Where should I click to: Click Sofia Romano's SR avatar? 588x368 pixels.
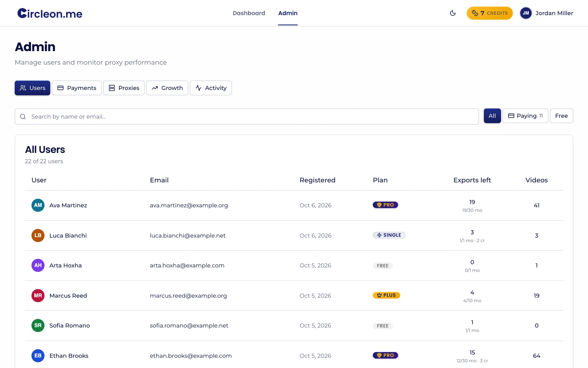point(38,325)
